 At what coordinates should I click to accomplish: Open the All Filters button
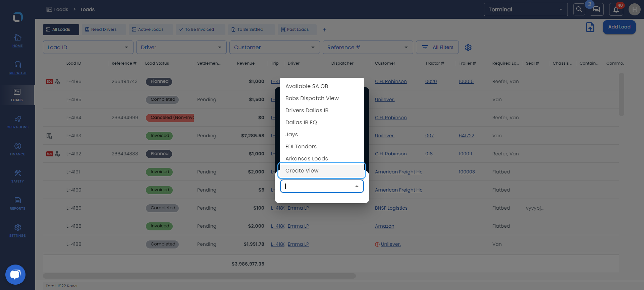click(437, 47)
